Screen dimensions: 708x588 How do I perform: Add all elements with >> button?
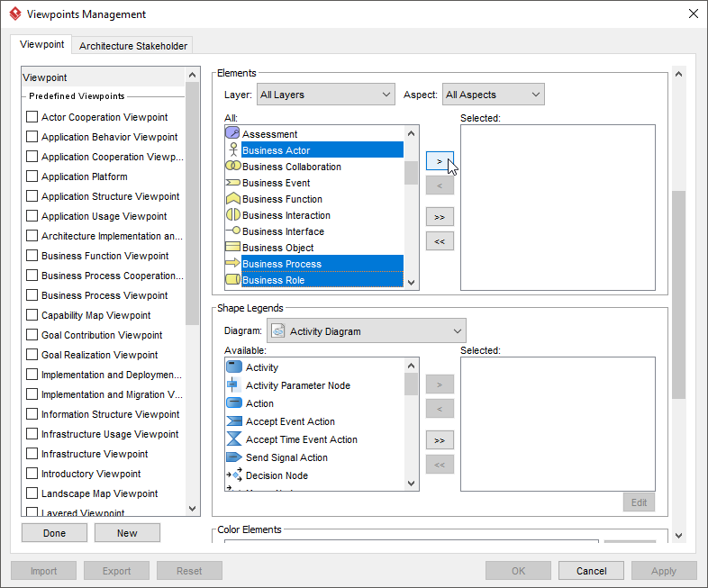pos(440,217)
